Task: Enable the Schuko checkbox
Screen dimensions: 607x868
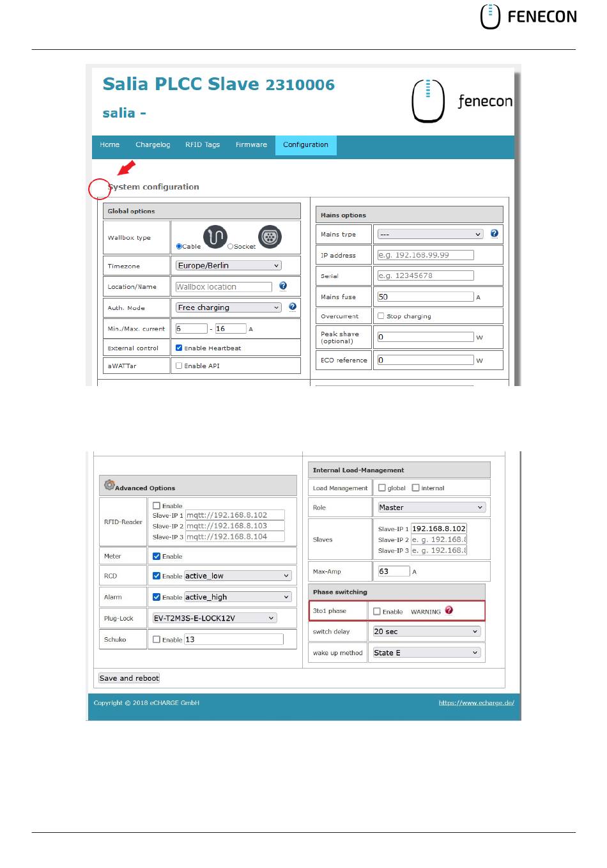Action: coord(157,639)
